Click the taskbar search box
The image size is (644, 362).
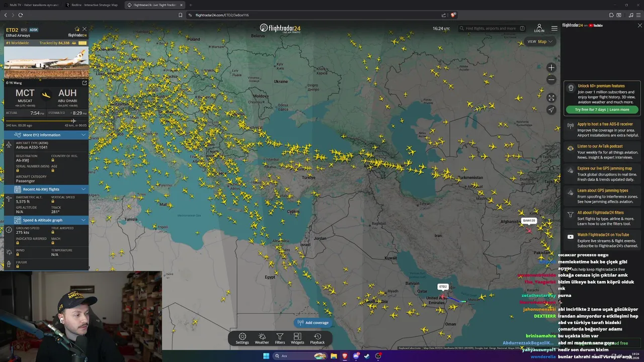point(299,356)
